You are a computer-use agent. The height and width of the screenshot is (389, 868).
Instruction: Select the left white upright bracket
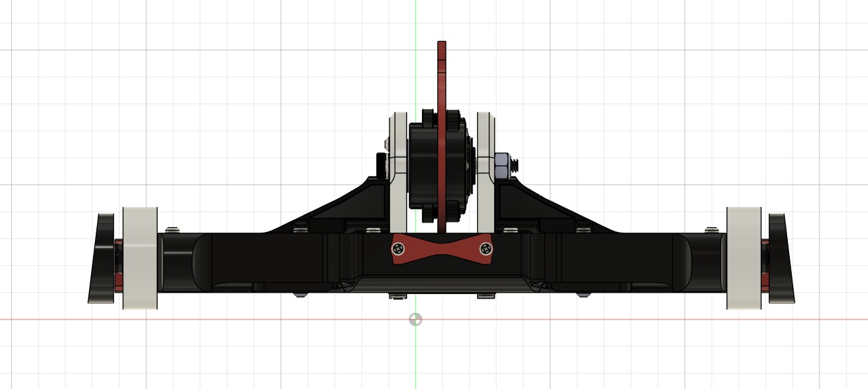[399, 169]
